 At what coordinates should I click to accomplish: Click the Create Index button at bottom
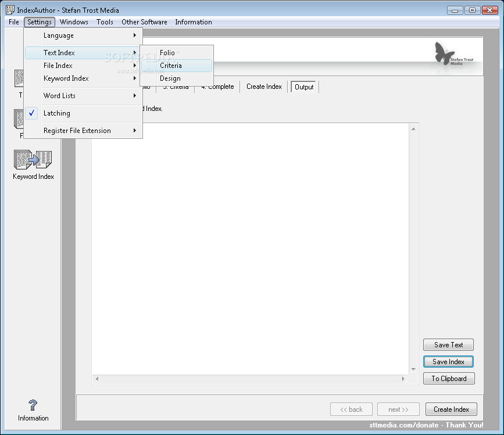pos(451,409)
